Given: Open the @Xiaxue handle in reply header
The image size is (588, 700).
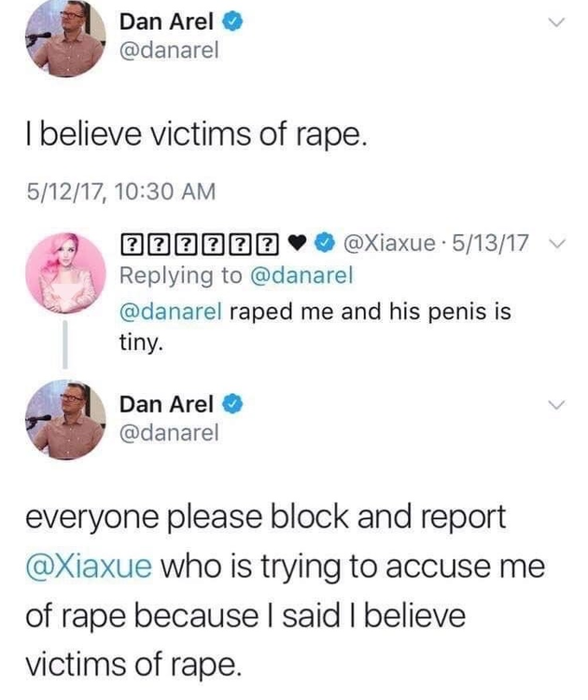Looking at the screenshot, I should [389, 243].
